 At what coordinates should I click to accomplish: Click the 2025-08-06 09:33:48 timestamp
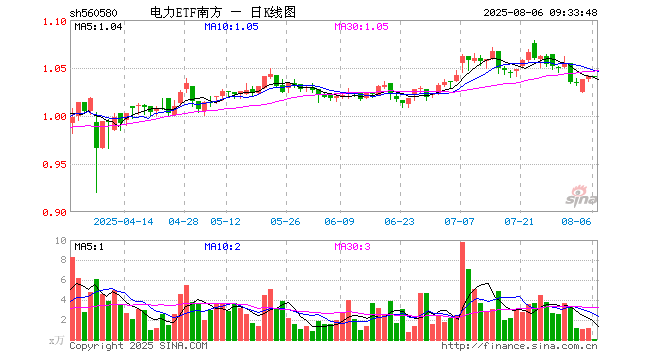(540, 13)
